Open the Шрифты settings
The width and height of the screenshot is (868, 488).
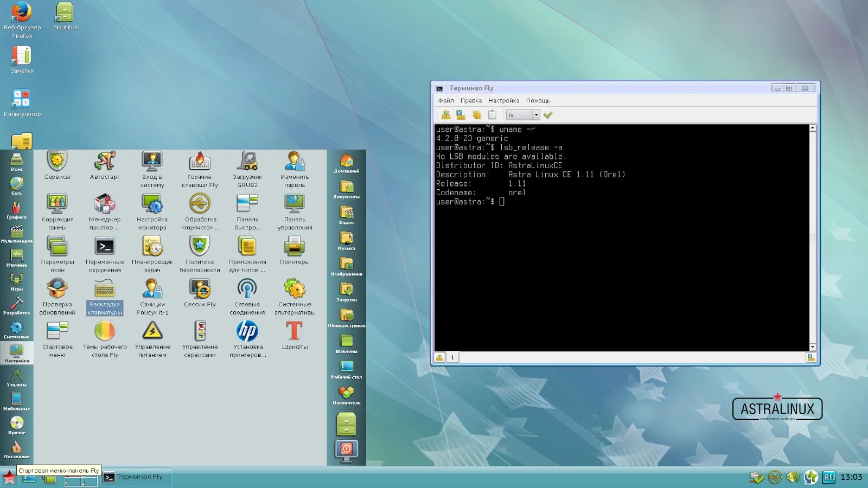click(x=295, y=336)
